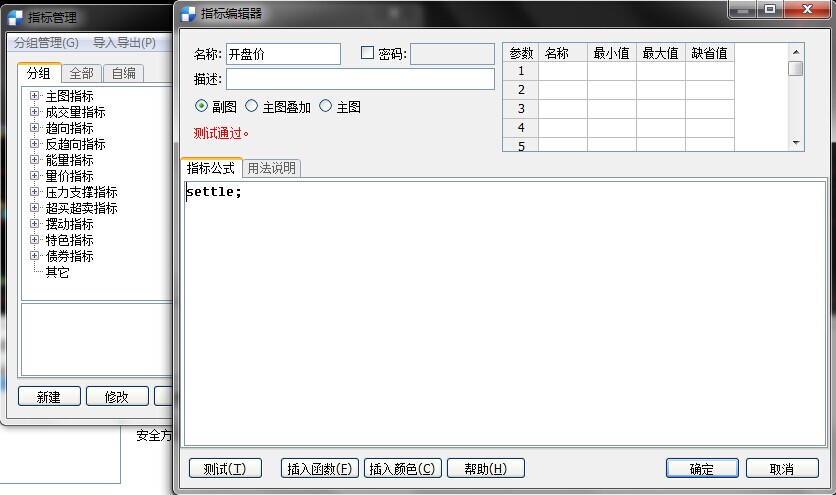
Task: Switch to the 用法说明 tab
Action: click(x=271, y=168)
